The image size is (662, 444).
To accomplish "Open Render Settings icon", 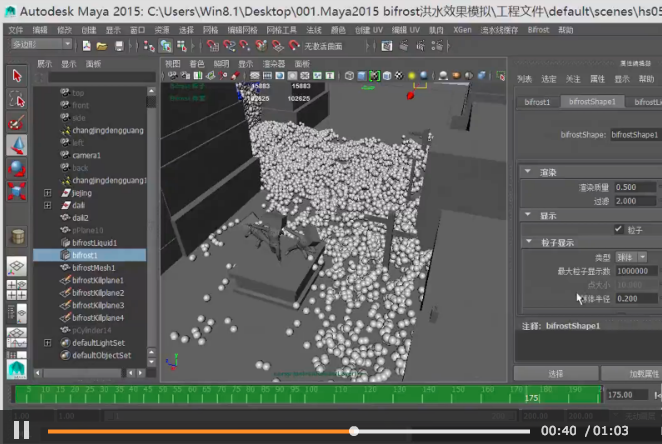I will point(437,46).
